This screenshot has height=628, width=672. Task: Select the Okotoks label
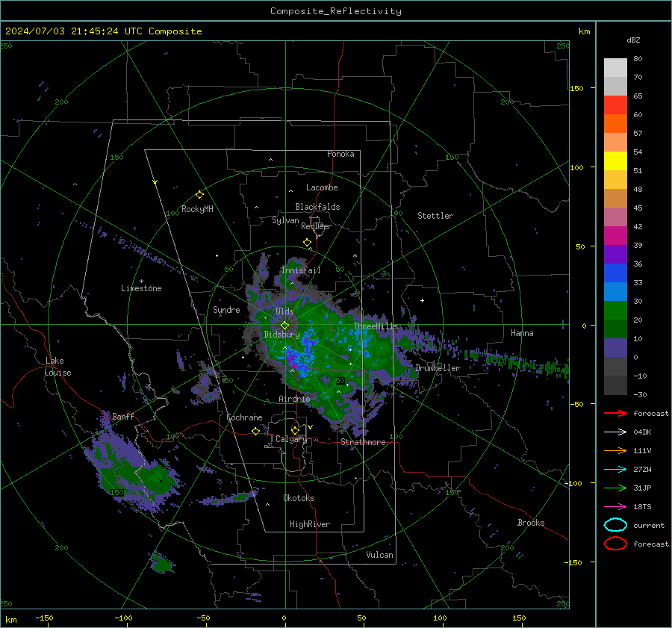[299, 498]
